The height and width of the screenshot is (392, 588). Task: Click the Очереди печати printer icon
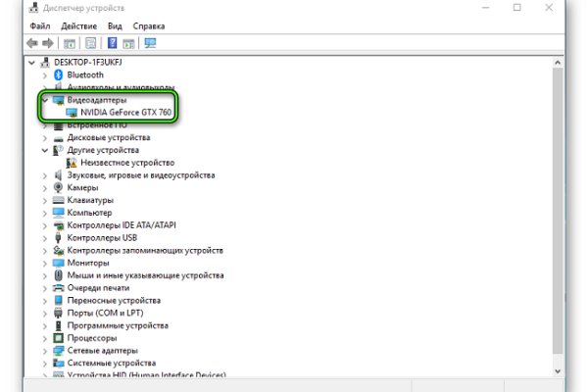point(59,288)
